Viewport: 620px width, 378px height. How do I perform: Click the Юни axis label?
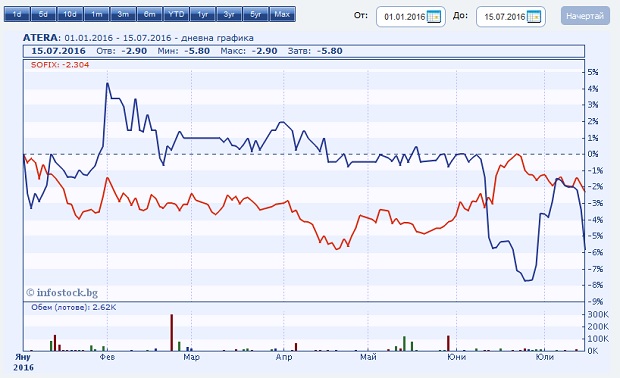point(457,357)
